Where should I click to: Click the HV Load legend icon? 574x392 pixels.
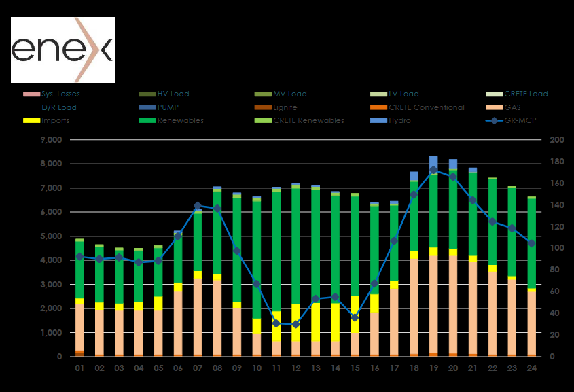click(147, 94)
